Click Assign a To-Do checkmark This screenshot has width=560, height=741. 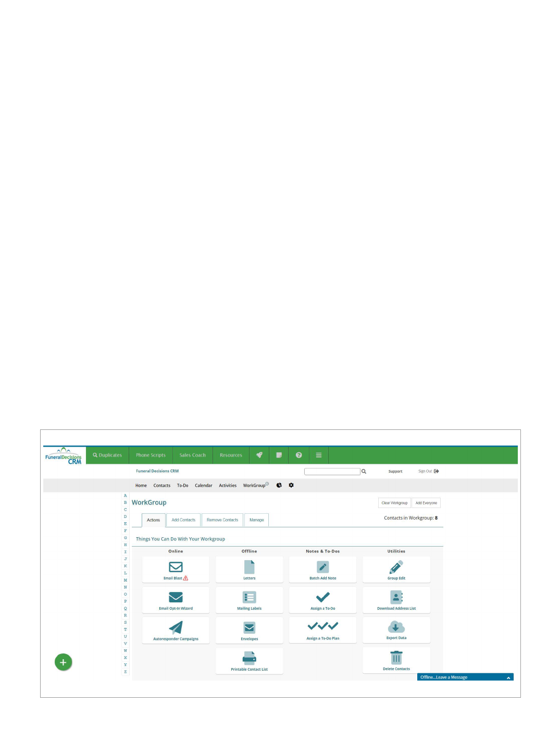322,598
